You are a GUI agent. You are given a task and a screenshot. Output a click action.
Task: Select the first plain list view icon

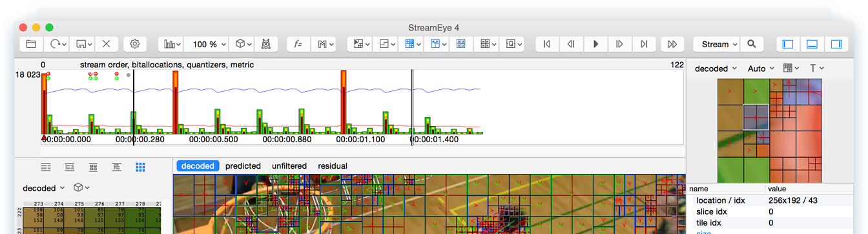point(46,167)
